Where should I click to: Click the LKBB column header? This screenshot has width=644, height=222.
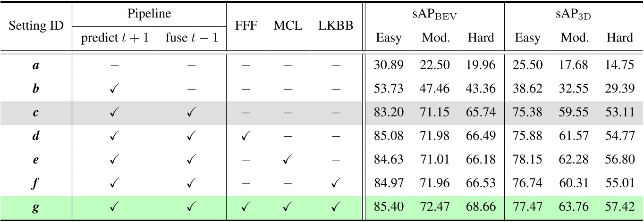click(x=336, y=27)
